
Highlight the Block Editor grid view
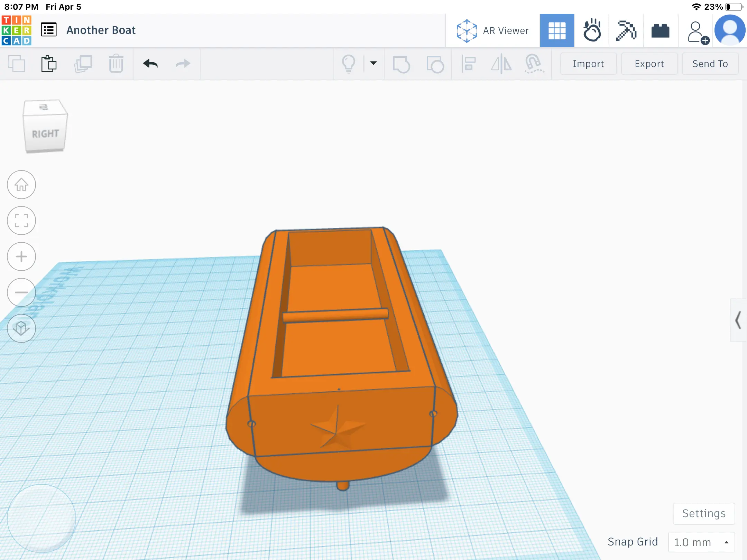point(557,30)
